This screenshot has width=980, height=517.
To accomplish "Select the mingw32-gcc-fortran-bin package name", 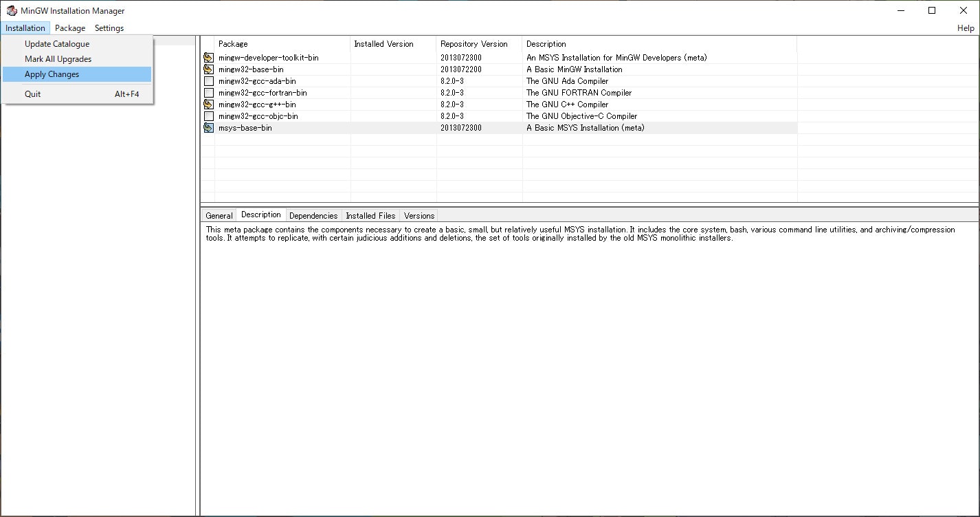I will click(263, 93).
